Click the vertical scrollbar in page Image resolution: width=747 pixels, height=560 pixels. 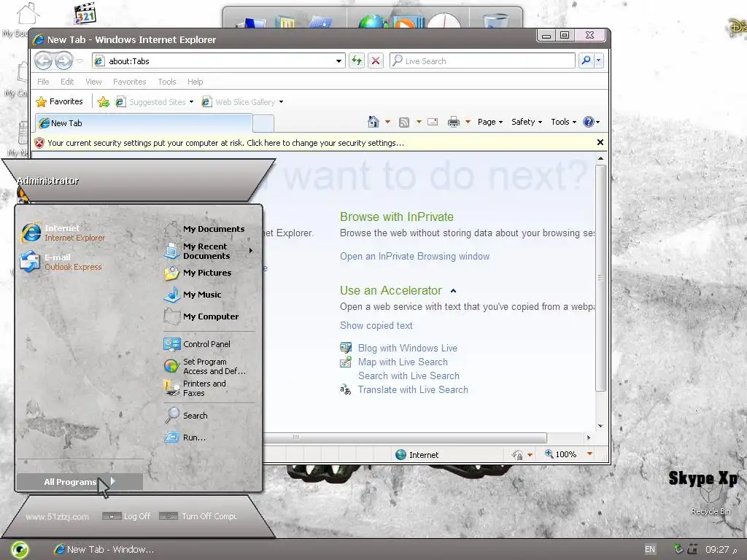tap(601, 278)
